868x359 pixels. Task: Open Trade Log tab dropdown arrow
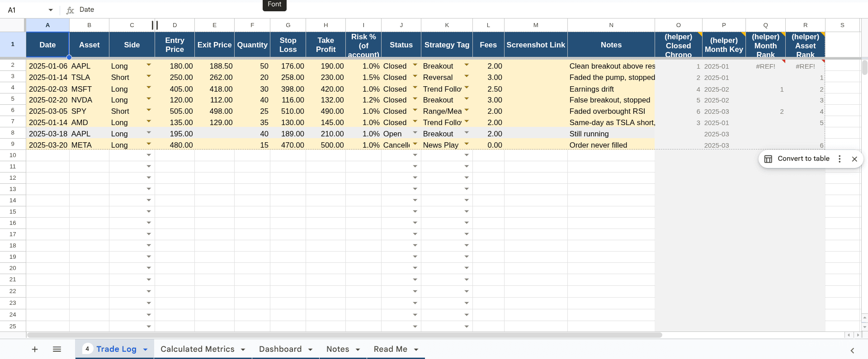[146, 350]
